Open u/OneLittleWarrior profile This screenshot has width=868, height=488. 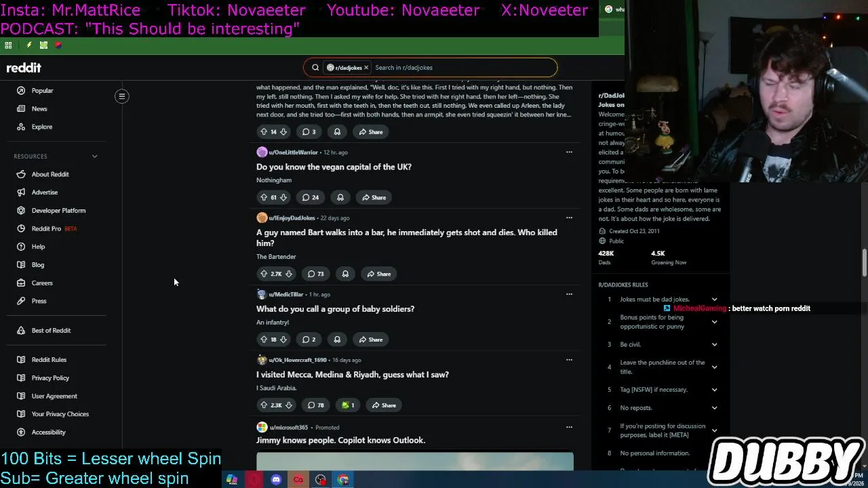click(x=293, y=152)
